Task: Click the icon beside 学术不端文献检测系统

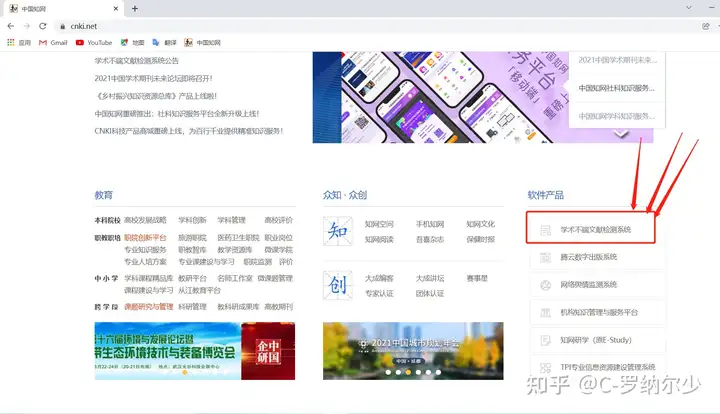Action: coord(546,230)
